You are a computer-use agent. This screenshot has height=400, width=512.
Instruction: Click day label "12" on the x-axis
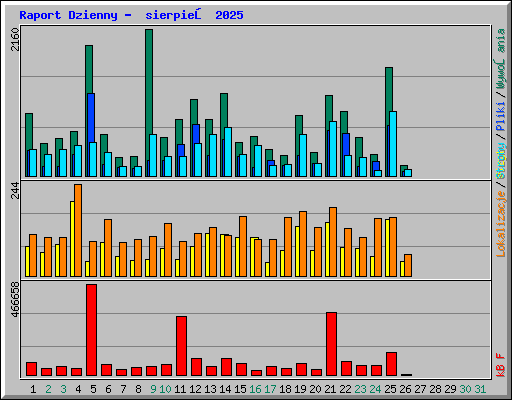195,389
